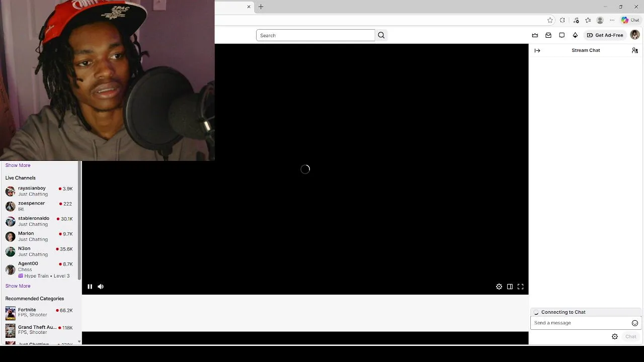Open the Get Bits gem icon

pyautogui.click(x=575, y=35)
